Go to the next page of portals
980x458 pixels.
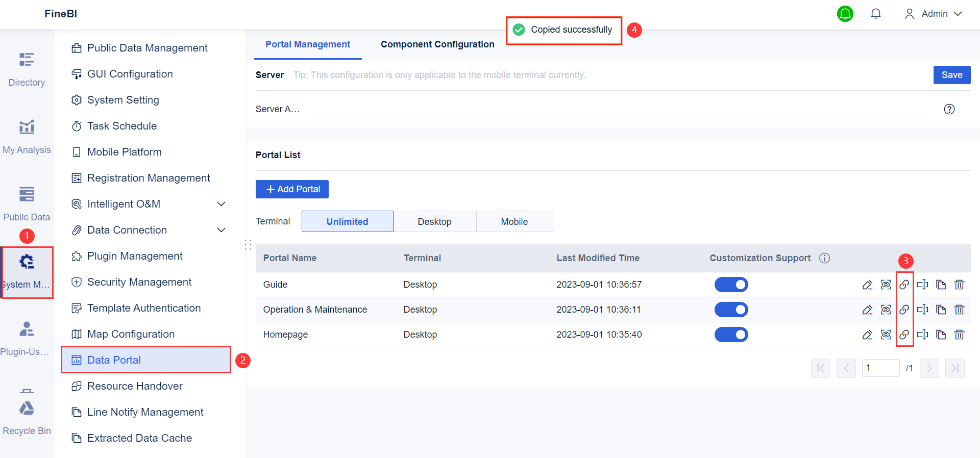coord(929,368)
